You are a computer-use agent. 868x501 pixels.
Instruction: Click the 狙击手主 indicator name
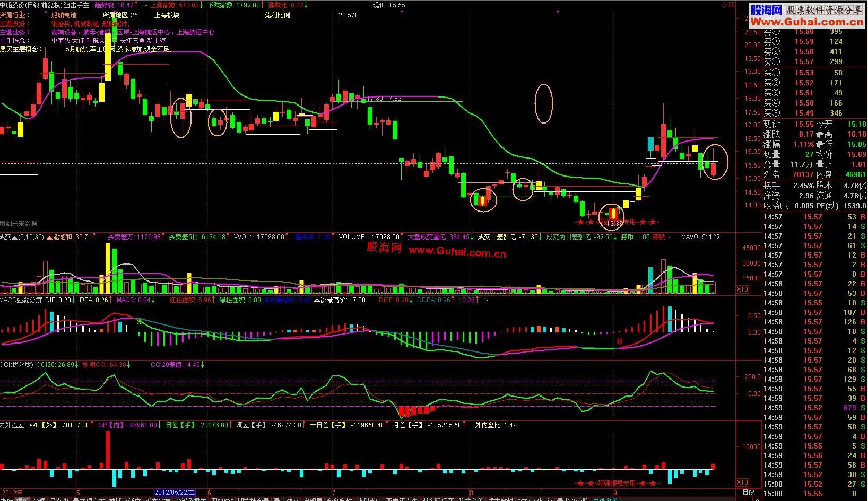[x=77, y=5]
